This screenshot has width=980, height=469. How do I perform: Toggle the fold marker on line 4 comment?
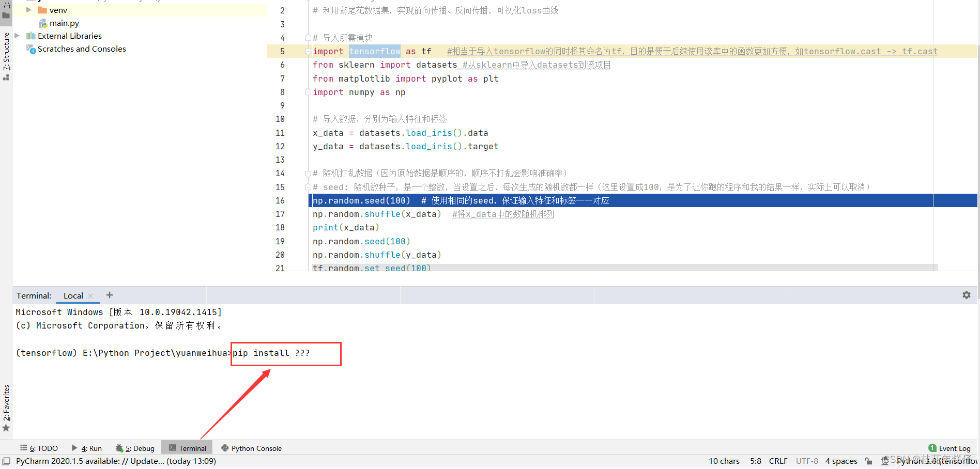tap(308, 38)
